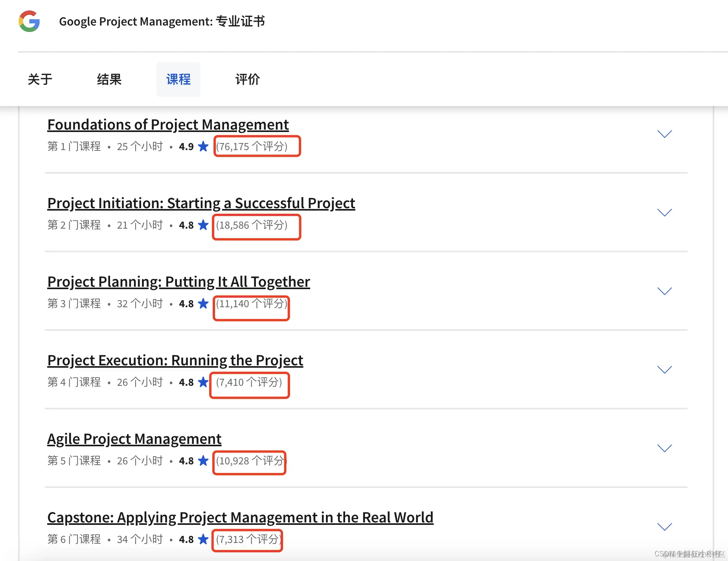Open the 评价 tab
Viewport: 728px width, 561px height.
click(248, 79)
